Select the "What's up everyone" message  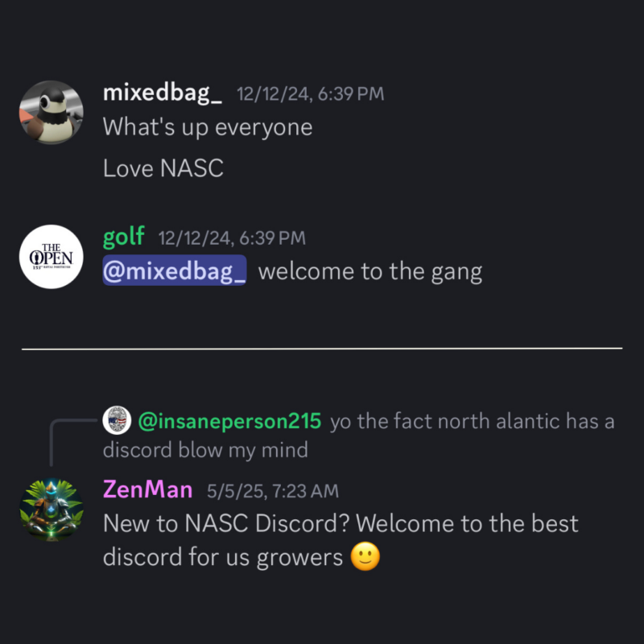208,127
